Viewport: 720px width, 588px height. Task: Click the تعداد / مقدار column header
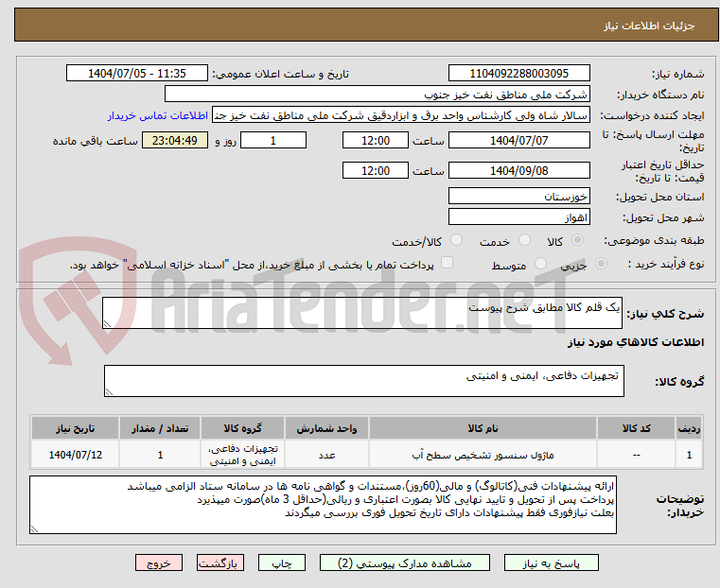160,428
